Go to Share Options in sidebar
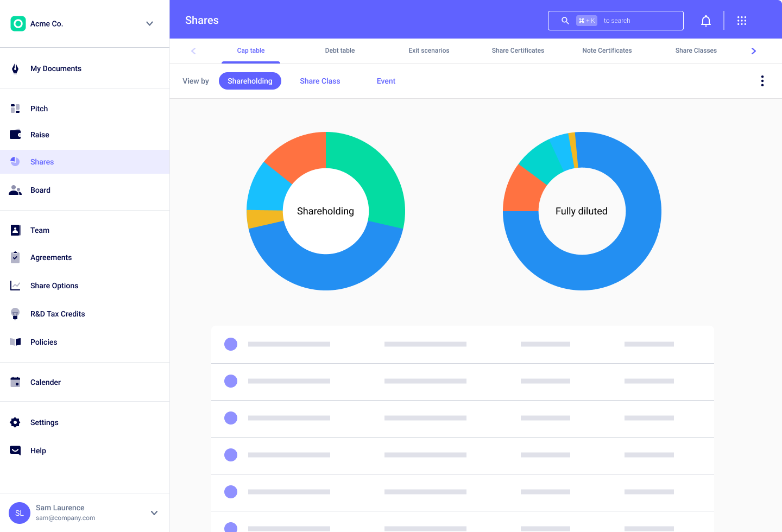The height and width of the screenshot is (532, 782). 54,286
